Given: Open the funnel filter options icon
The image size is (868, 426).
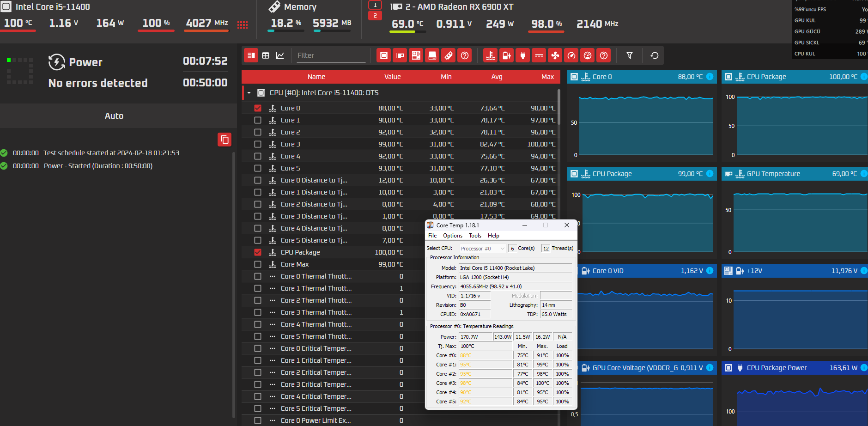Looking at the screenshot, I should point(629,55).
